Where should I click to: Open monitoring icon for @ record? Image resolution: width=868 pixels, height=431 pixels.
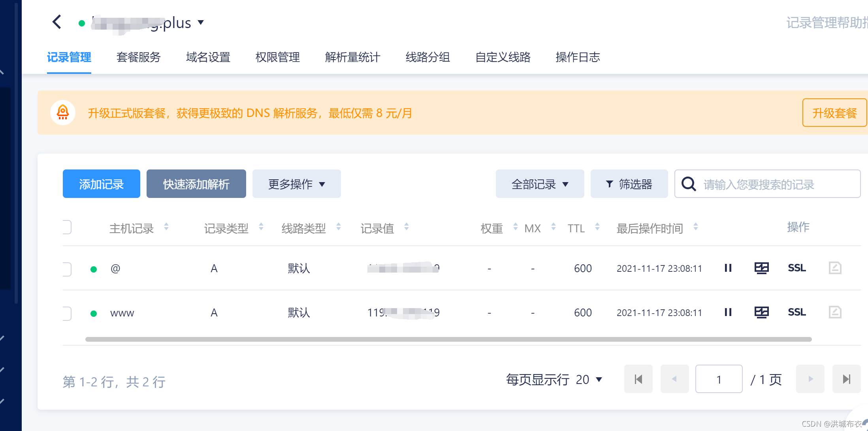click(761, 268)
